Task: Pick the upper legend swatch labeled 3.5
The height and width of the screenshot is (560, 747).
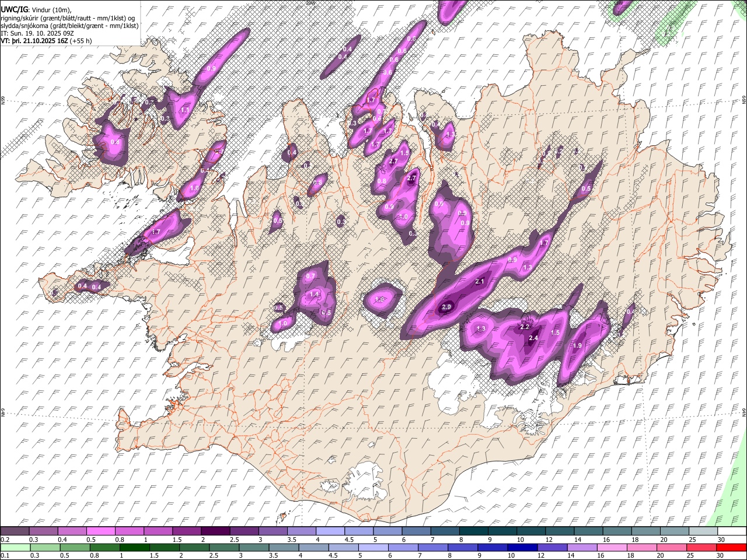Action: [x=301, y=531]
